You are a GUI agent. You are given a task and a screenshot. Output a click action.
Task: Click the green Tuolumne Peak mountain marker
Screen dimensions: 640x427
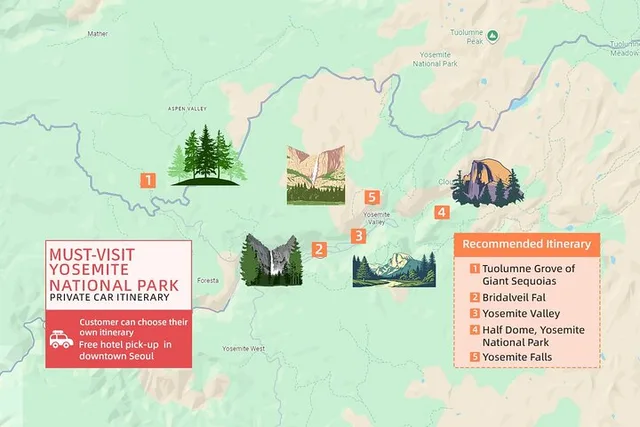(x=493, y=36)
